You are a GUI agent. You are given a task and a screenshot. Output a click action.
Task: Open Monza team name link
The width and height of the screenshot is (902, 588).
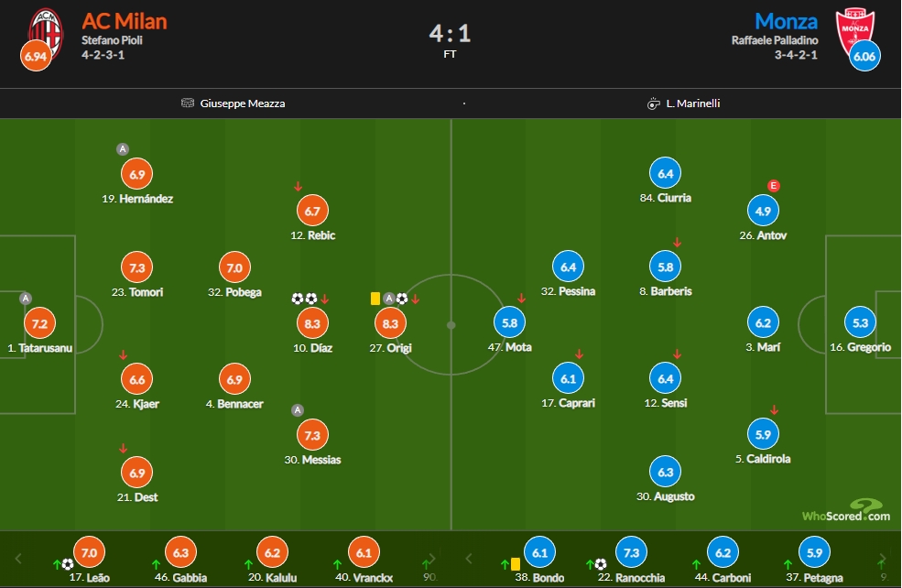(786, 21)
